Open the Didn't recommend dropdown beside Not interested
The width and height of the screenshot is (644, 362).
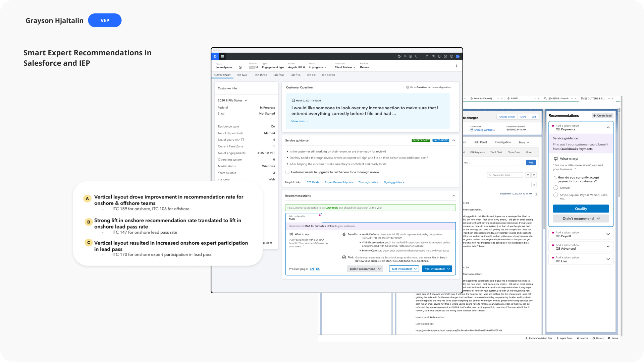click(365, 269)
